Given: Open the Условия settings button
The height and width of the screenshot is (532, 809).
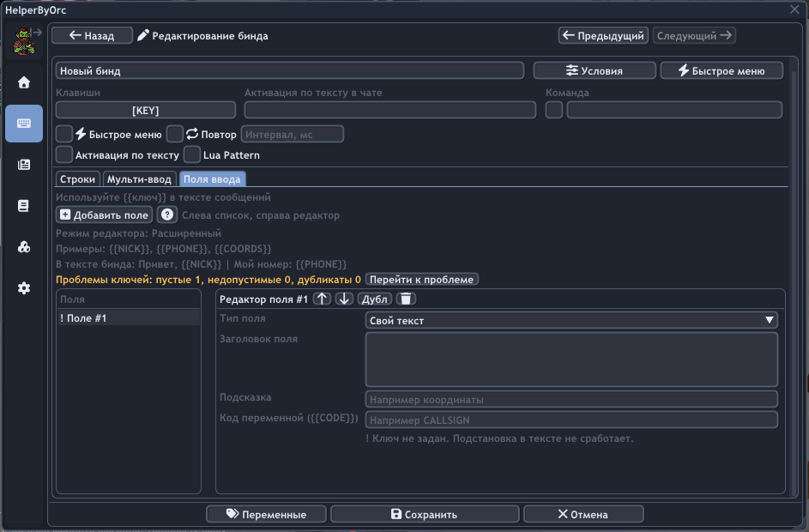Looking at the screenshot, I should pos(595,70).
